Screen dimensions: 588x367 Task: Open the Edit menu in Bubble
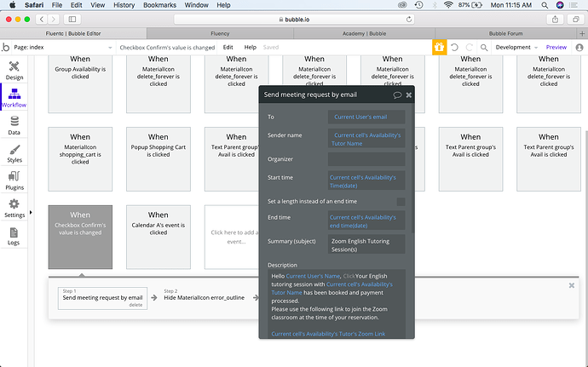click(x=228, y=47)
